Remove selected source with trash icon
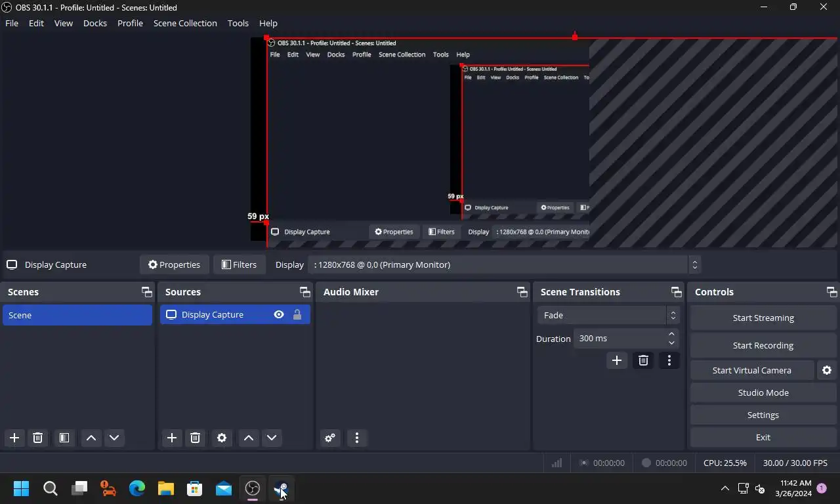This screenshot has height=504, width=840. click(195, 438)
